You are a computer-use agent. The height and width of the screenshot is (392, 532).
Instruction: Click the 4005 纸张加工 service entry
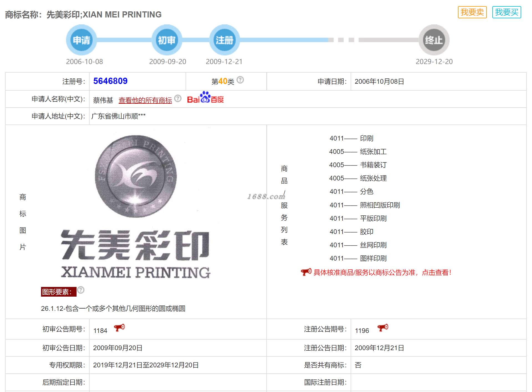[358, 152]
